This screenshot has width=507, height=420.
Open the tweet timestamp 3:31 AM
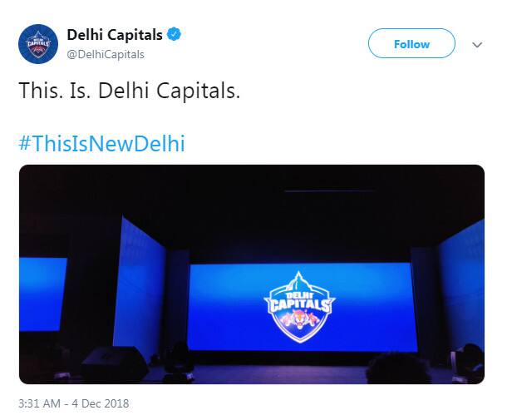39,403
